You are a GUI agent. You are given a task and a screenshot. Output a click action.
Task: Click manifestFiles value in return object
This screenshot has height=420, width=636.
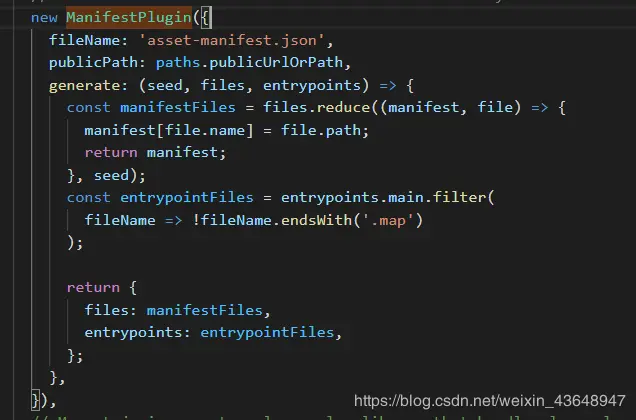click(204, 310)
